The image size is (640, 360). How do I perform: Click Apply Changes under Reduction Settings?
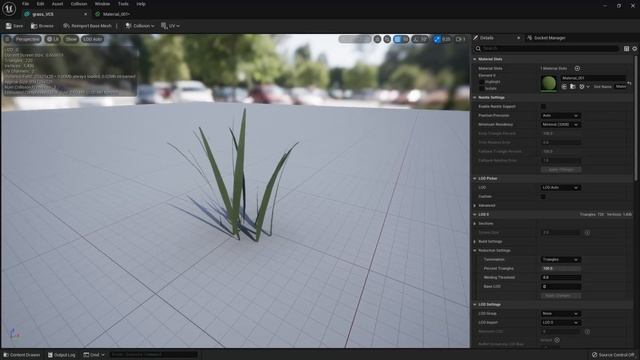(561, 296)
